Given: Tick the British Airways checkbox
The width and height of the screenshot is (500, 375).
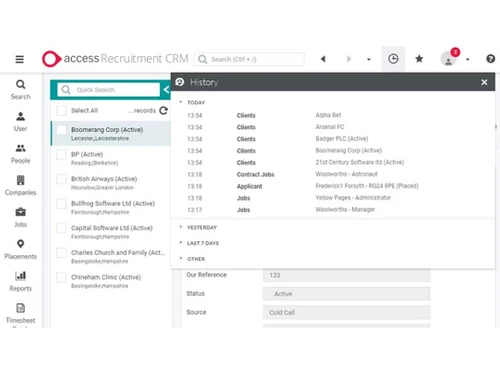Looking at the screenshot, I should pyautogui.click(x=61, y=179).
